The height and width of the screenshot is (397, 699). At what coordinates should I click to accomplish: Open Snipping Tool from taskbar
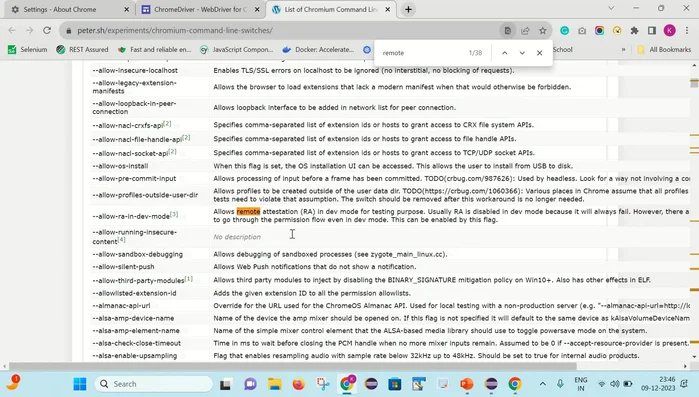323,384
